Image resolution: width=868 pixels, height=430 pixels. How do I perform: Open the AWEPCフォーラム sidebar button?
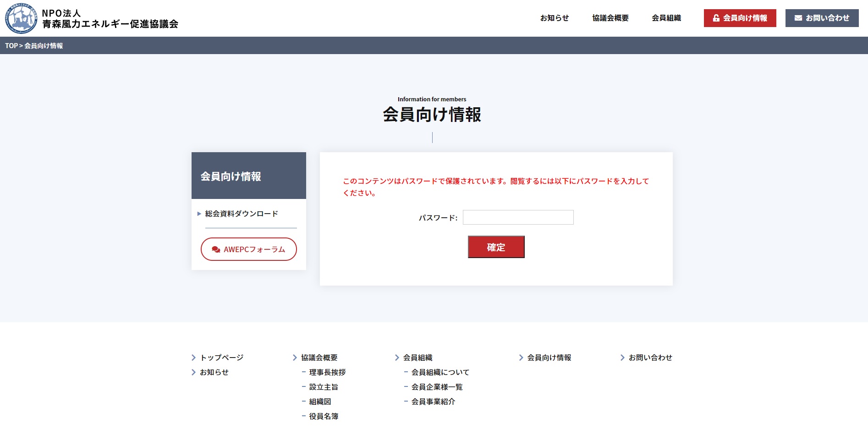tap(249, 249)
